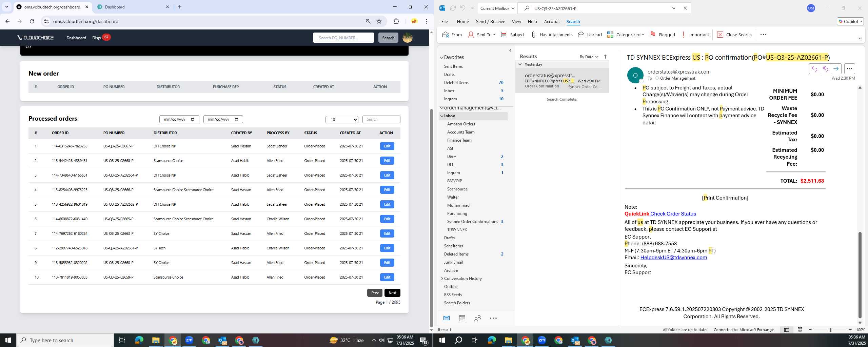Open the ribbon overflow ellipsis menu
The width and height of the screenshot is (868, 347).
pos(763,35)
